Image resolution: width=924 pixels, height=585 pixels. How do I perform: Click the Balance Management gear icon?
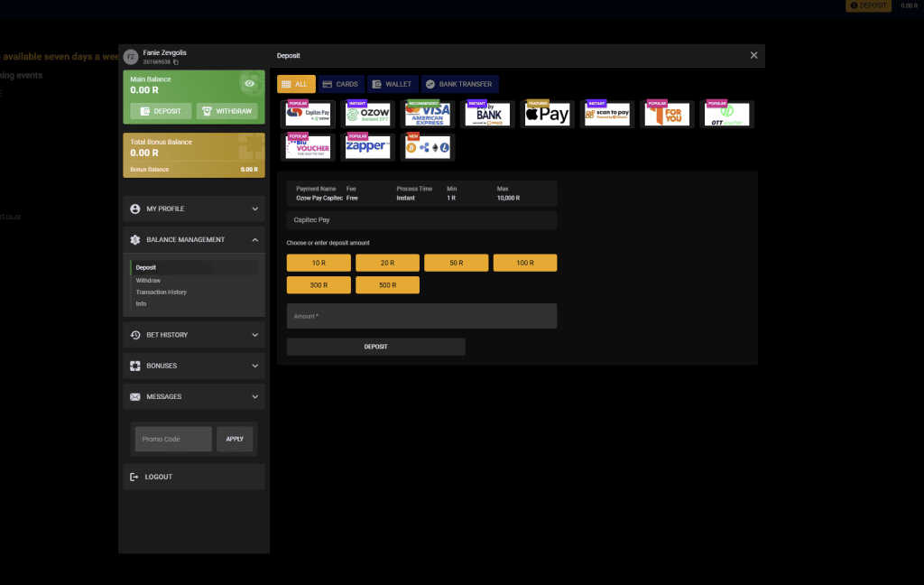tap(135, 239)
